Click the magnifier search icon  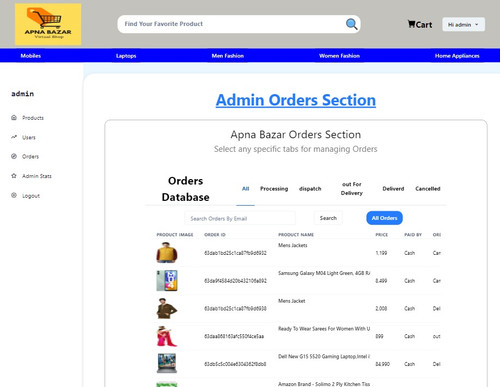(x=351, y=24)
